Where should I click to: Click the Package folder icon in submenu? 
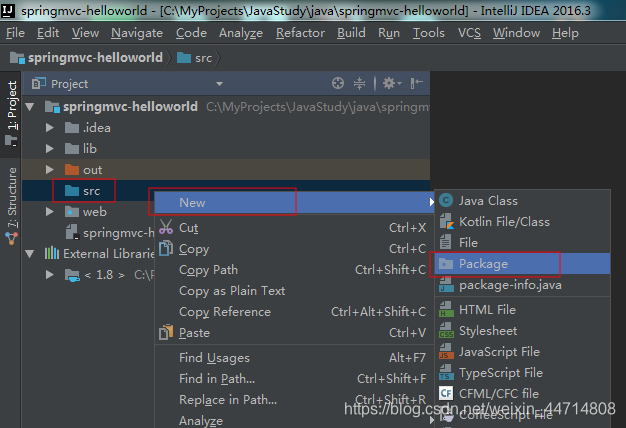446,264
